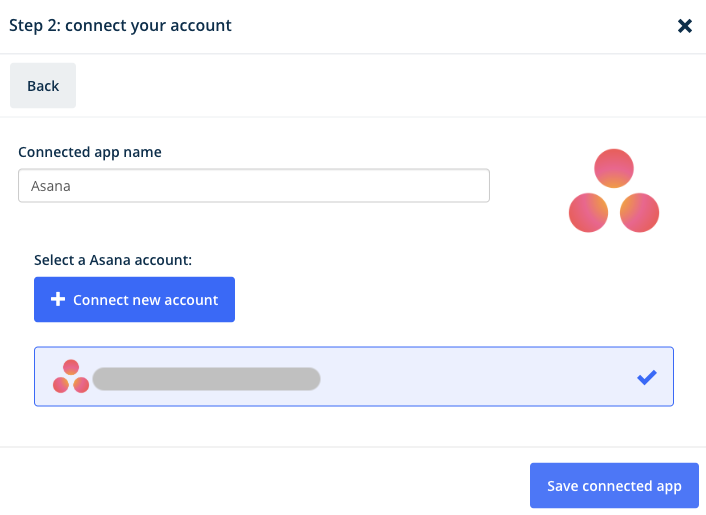Click lower-left circle of large Asana logo
This screenshot has width=706, height=515.
point(588,212)
